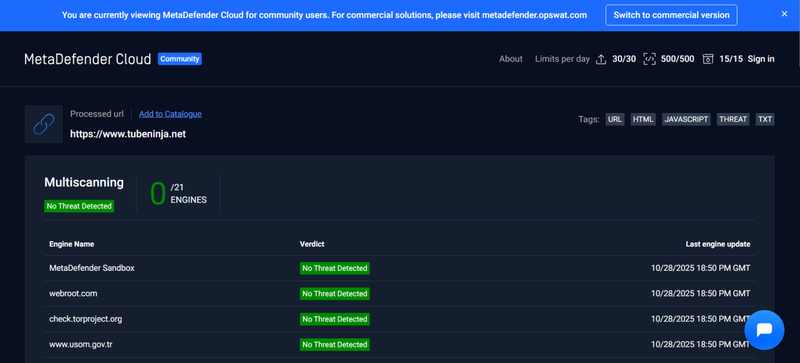The width and height of the screenshot is (800, 363).
Task: Click the Verdict column header
Action: 312,244
